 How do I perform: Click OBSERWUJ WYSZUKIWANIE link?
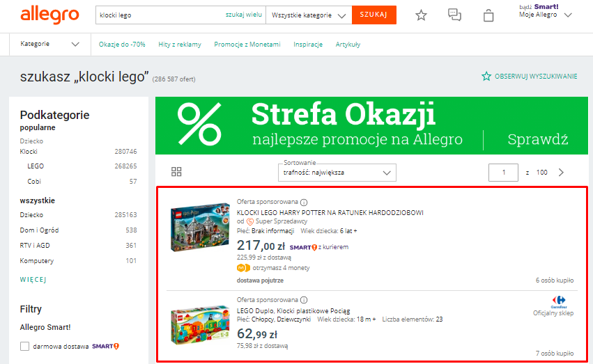pos(536,77)
